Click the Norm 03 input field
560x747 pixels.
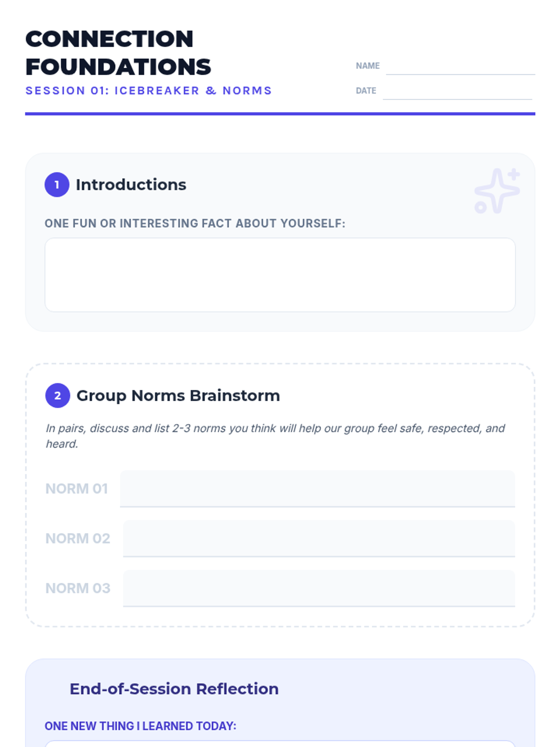pos(319,588)
